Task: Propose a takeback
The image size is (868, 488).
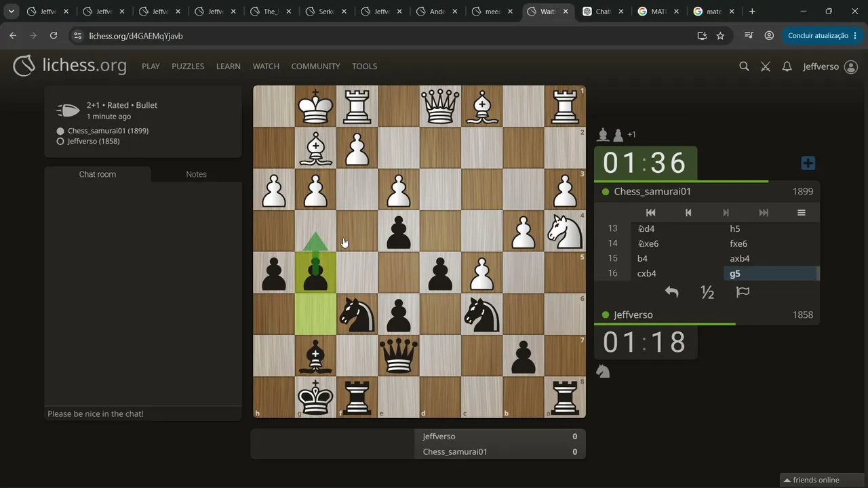Action: pyautogui.click(x=671, y=292)
